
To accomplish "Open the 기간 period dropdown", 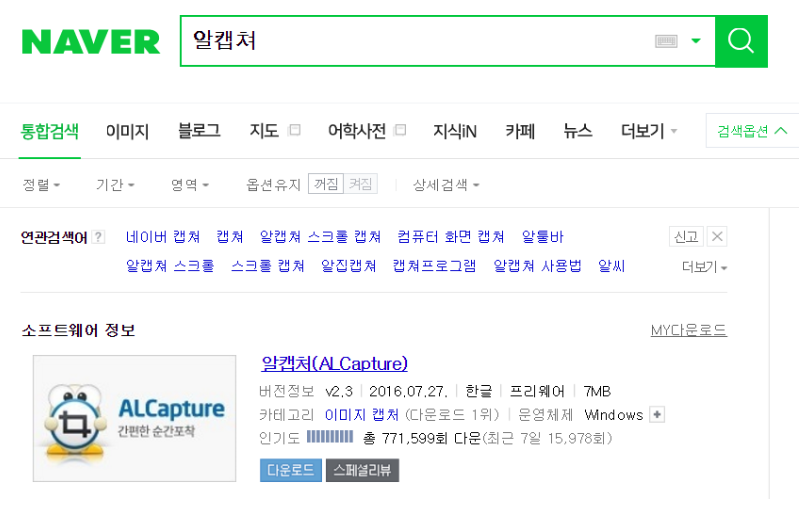I will click(x=116, y=186).
